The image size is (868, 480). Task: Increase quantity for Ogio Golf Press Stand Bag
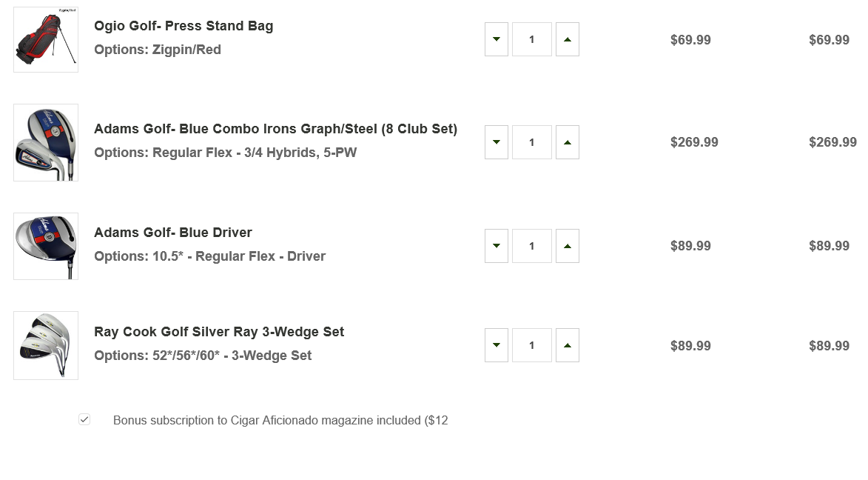click(568, 39)
